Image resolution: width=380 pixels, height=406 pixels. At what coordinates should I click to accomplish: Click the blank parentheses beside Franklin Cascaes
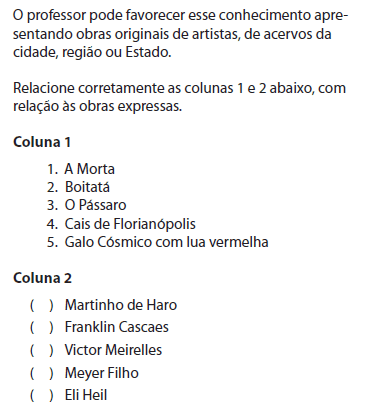pos(42,327)
